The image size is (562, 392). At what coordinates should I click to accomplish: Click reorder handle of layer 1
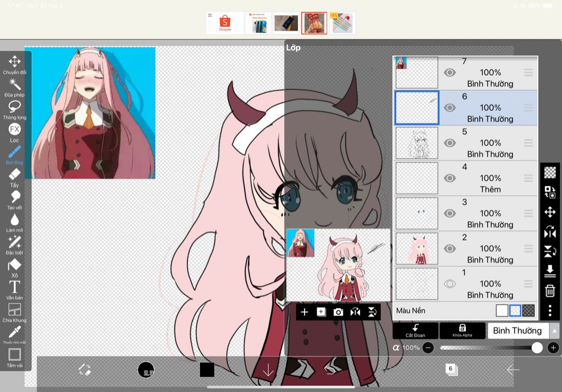[x=529, y=284]
